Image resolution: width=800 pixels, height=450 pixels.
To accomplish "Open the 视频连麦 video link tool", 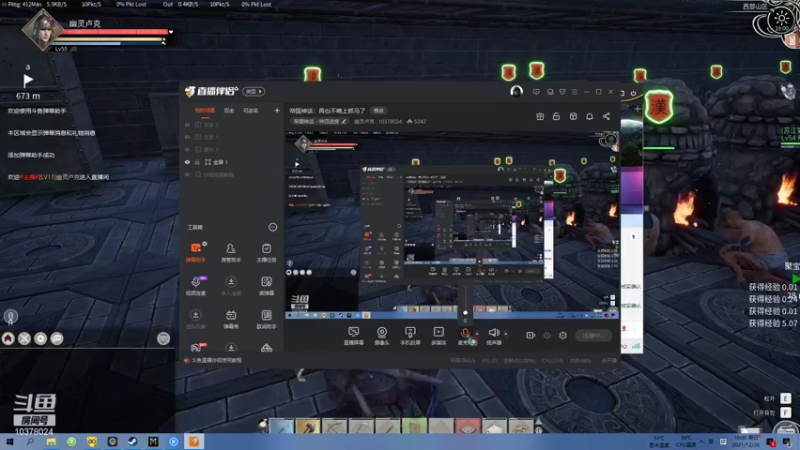I will coord(195,286).
